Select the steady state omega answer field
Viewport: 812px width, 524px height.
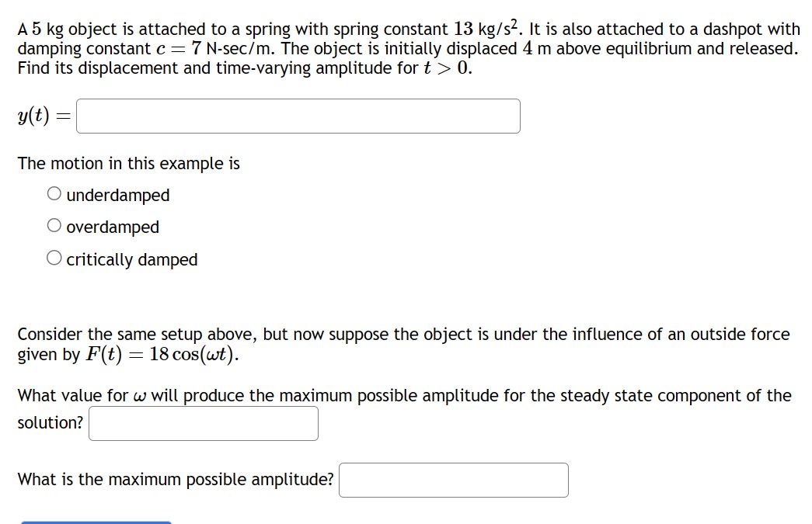coord(203,423)
